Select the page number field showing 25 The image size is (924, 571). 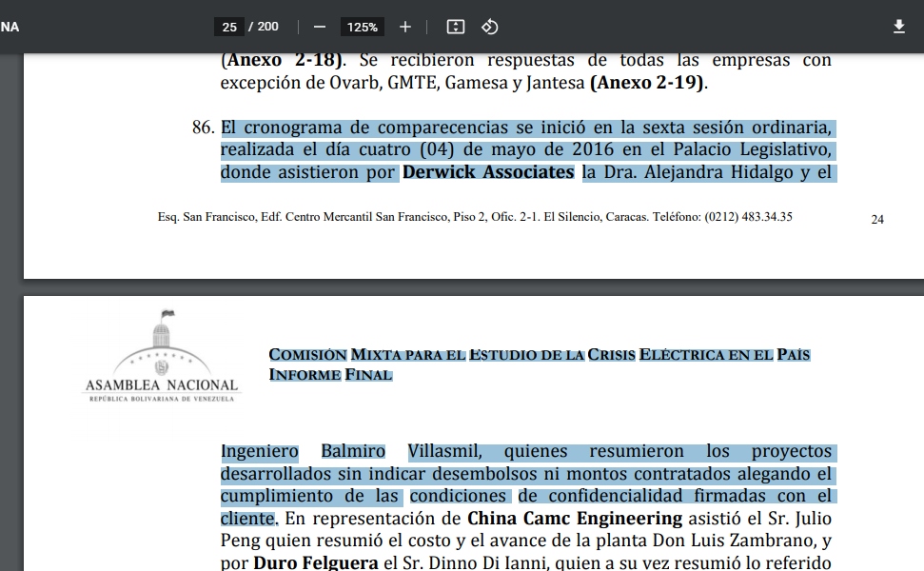coord(229,27)
